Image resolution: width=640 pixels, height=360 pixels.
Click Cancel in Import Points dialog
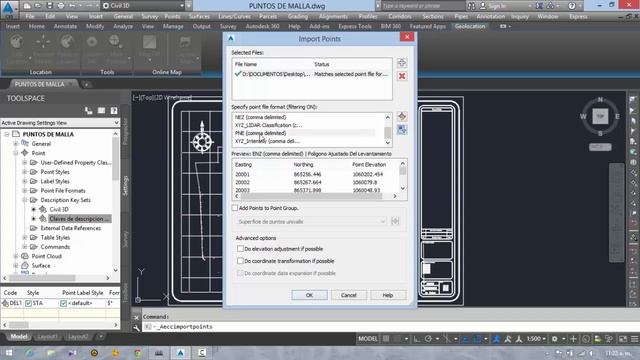pos(349,295)
